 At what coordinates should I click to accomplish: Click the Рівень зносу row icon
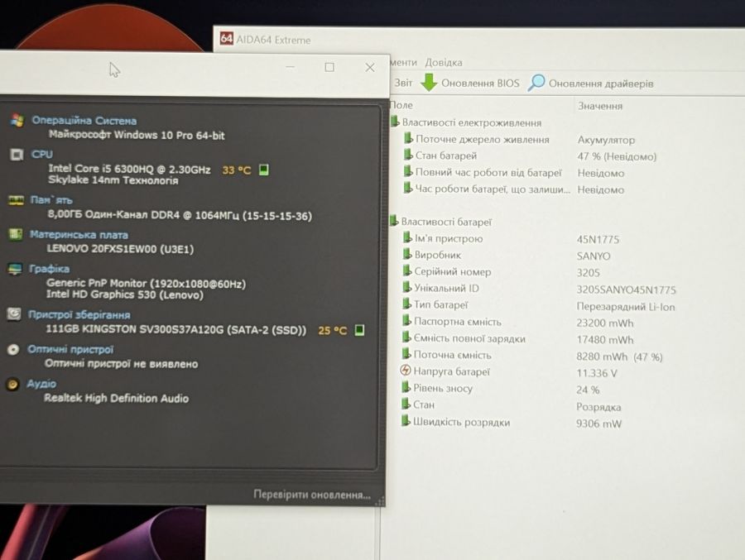coord(406,387)
